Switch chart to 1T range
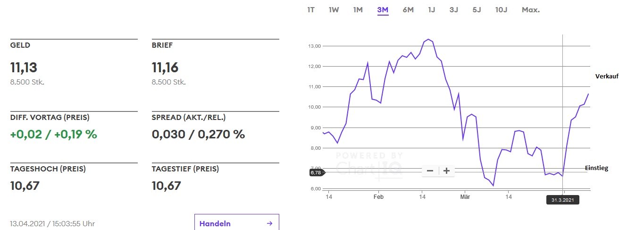This screenshot has width=644, height=230. point(311,10)
